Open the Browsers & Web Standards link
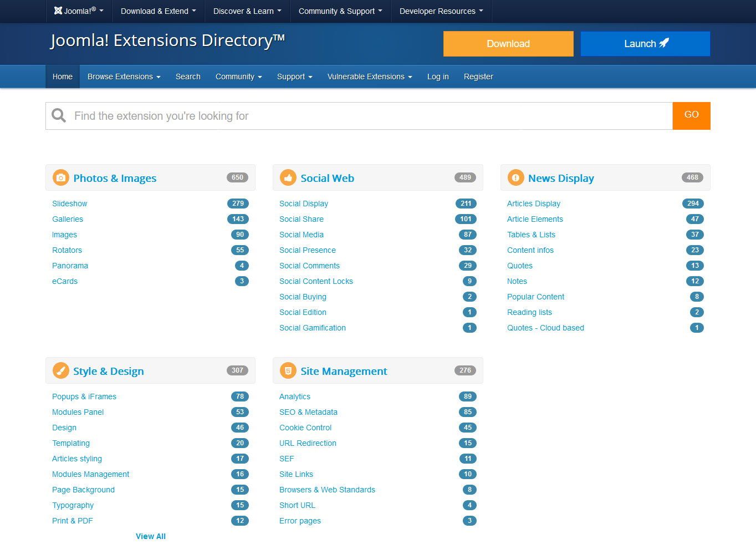This screenshot has height=549, width=756. pos(327,490)
